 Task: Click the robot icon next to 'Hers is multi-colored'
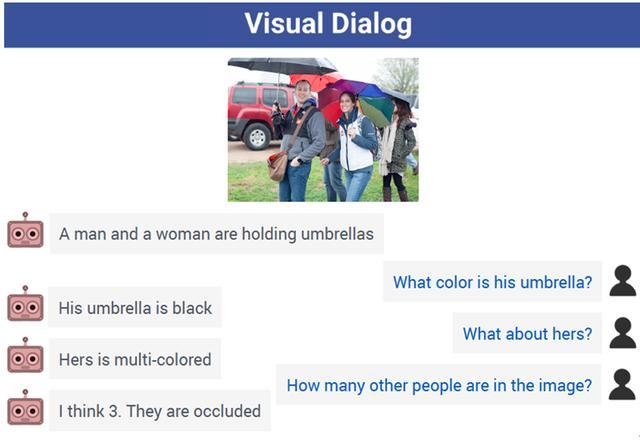coord(25,355)
